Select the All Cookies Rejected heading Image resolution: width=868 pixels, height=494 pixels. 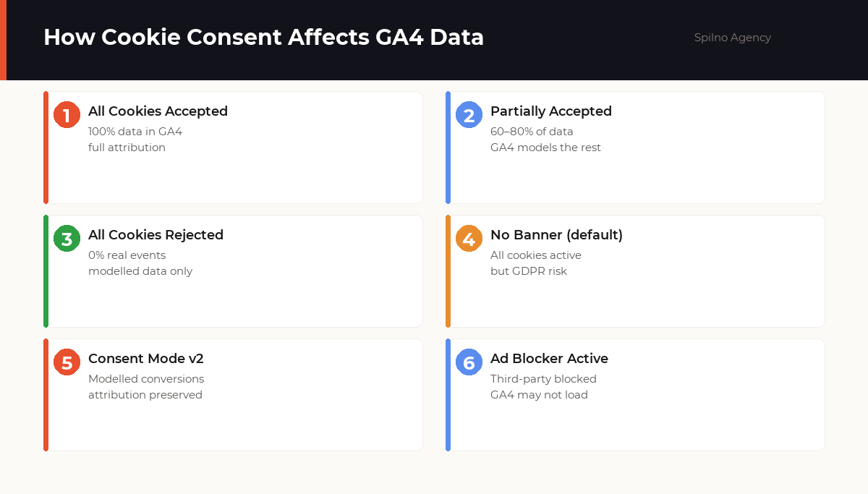pyautogui.click(x=156, y=235)
